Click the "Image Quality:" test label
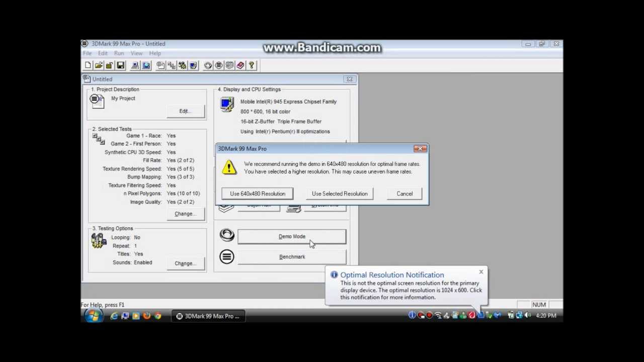Screen dimensions: 644x362 pyautogui.click(x=146, y=202)
